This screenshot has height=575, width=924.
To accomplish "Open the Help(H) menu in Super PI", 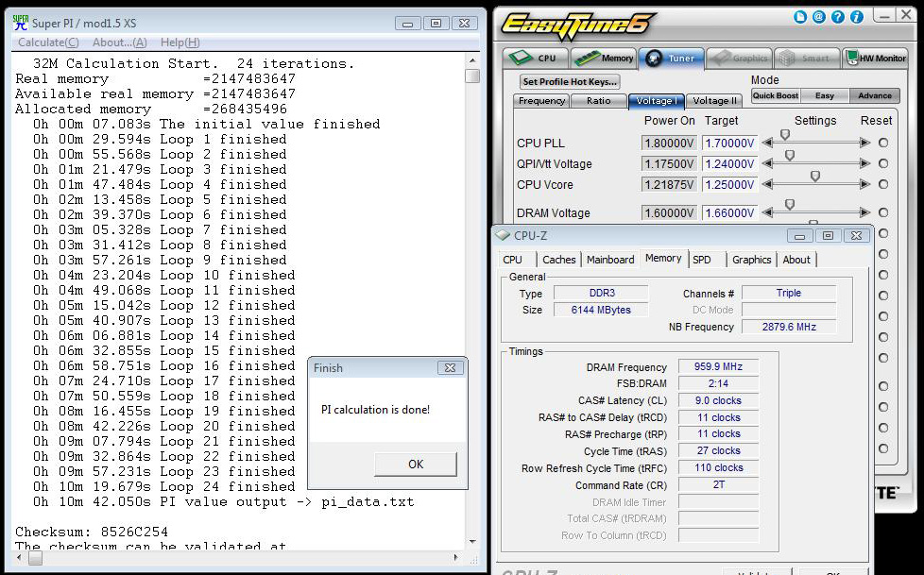I will tap(180, 42).
